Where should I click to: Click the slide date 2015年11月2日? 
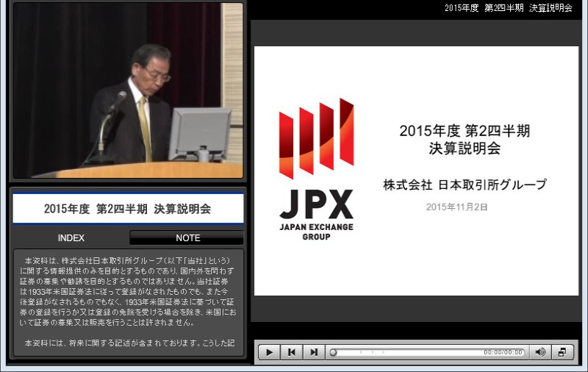click(456, 207)
